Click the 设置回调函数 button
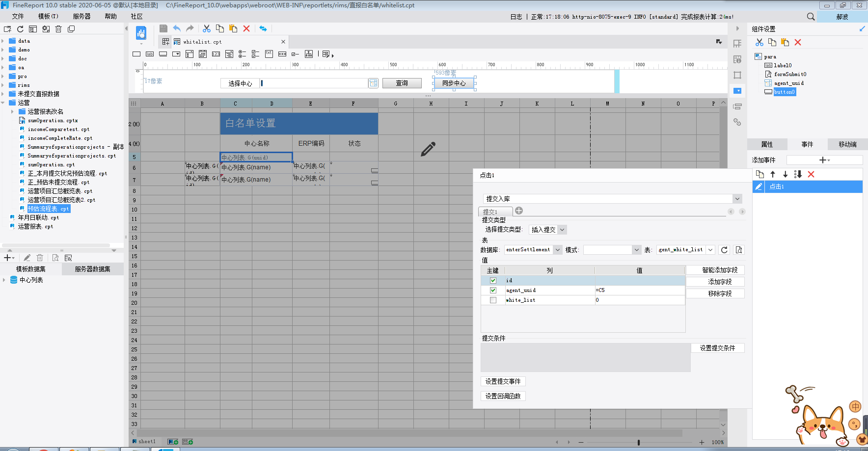Screen dimensions: 868x451 [x=503, y=396]
